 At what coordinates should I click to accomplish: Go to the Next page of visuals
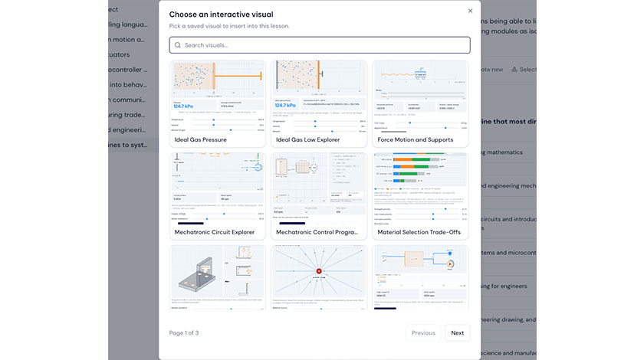pyautogui.click(x=457, y=333)
